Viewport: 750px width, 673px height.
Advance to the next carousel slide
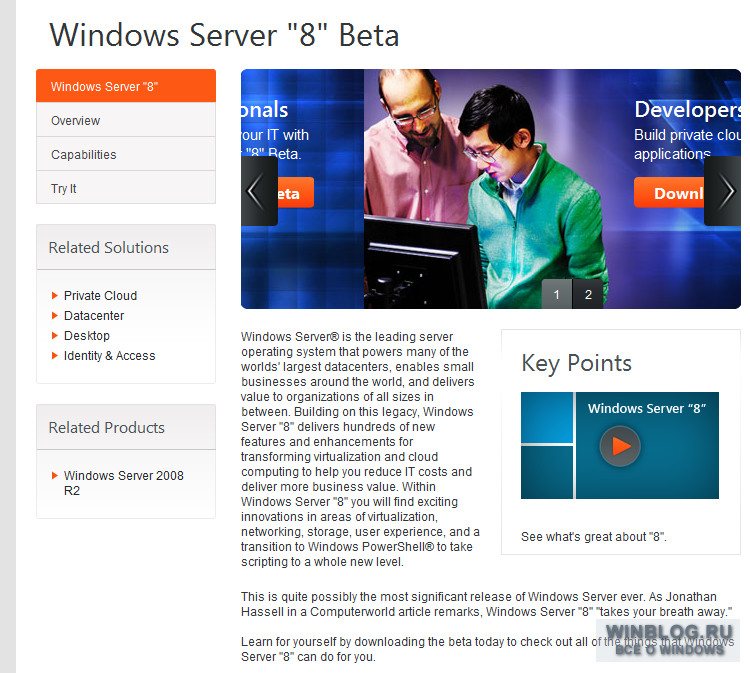(722, 191)
